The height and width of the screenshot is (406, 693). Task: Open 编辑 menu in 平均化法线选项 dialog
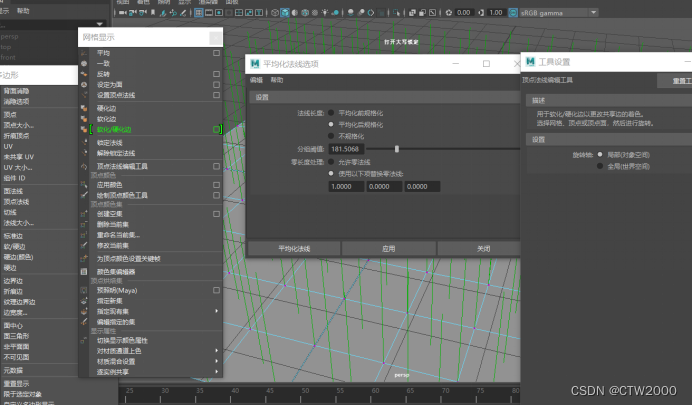click(256, 80)
